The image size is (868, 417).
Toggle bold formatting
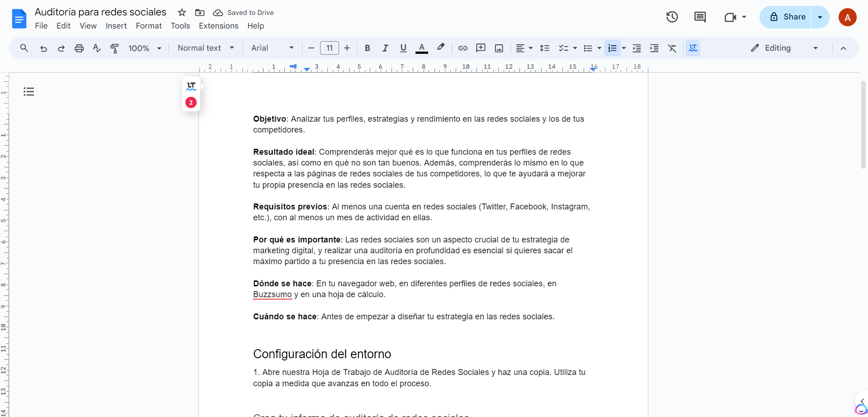[x=367, y=48]
